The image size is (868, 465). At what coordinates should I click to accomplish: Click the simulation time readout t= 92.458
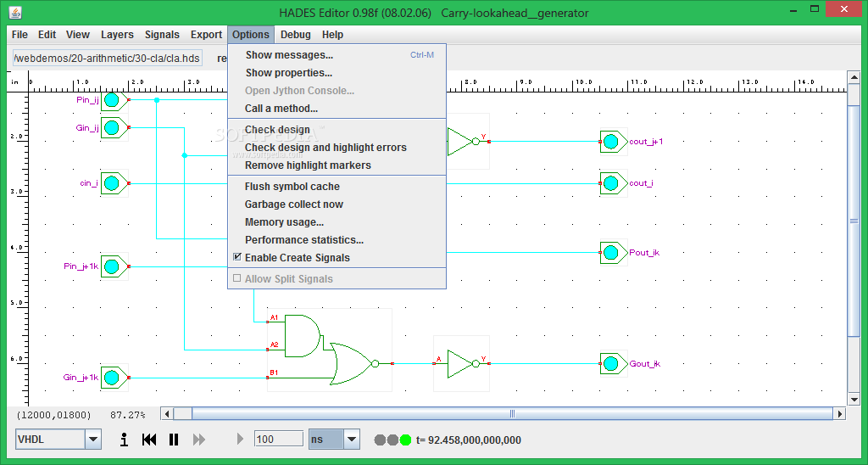click(468, 440)
